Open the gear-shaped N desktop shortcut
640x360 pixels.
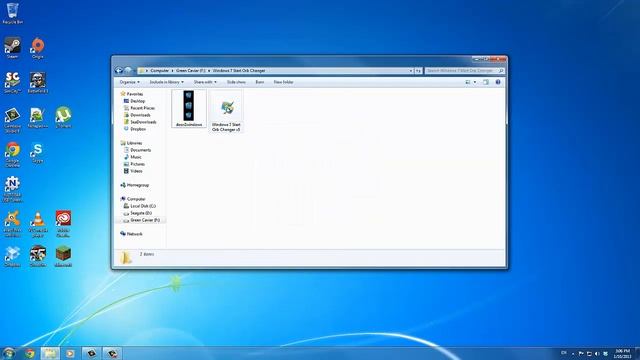[12, 189]
